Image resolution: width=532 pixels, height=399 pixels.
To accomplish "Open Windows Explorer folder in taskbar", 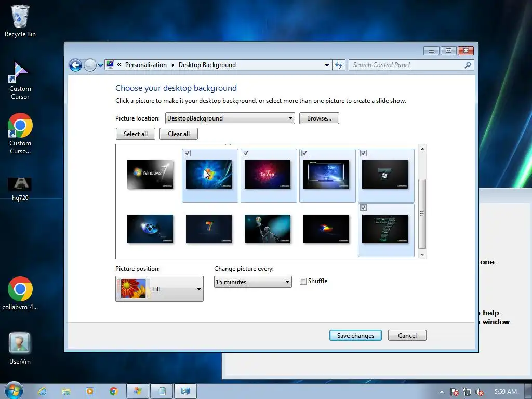I will click(x=66, y=391).
